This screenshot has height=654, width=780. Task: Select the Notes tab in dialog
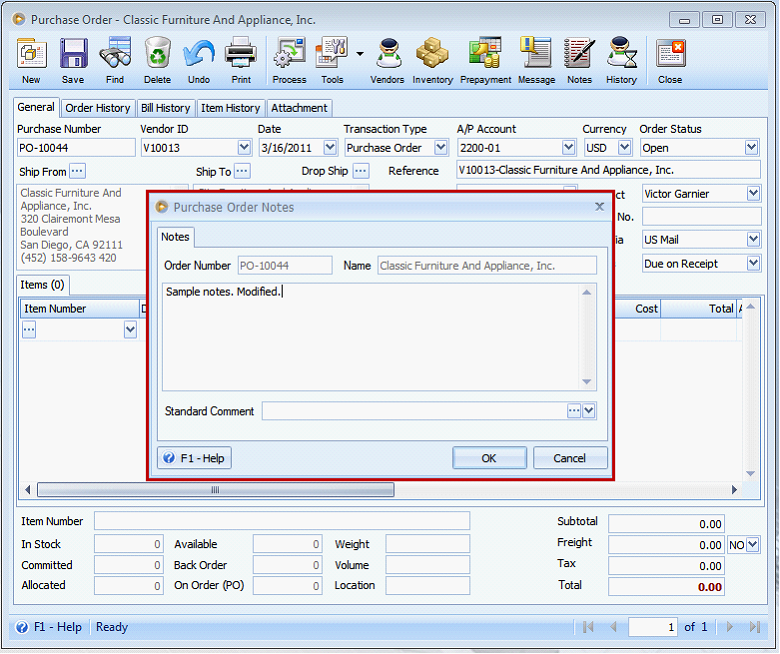[x=175, y=237]
